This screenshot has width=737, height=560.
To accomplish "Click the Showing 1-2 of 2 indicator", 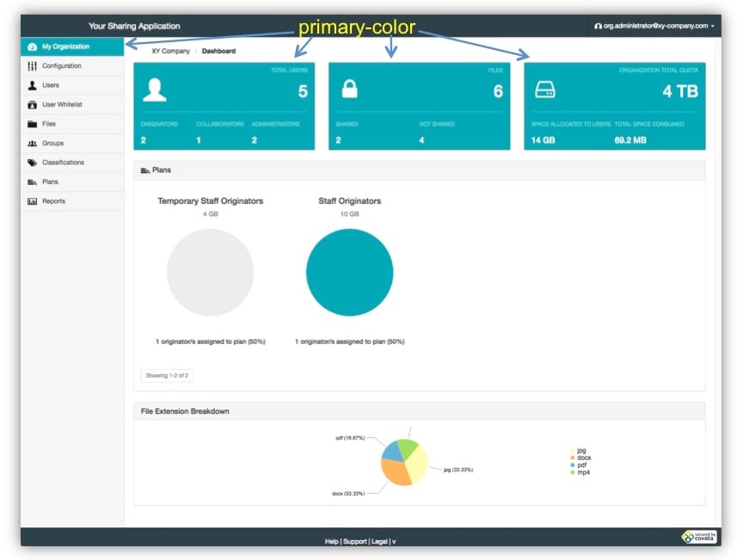I will coord(167,376).
